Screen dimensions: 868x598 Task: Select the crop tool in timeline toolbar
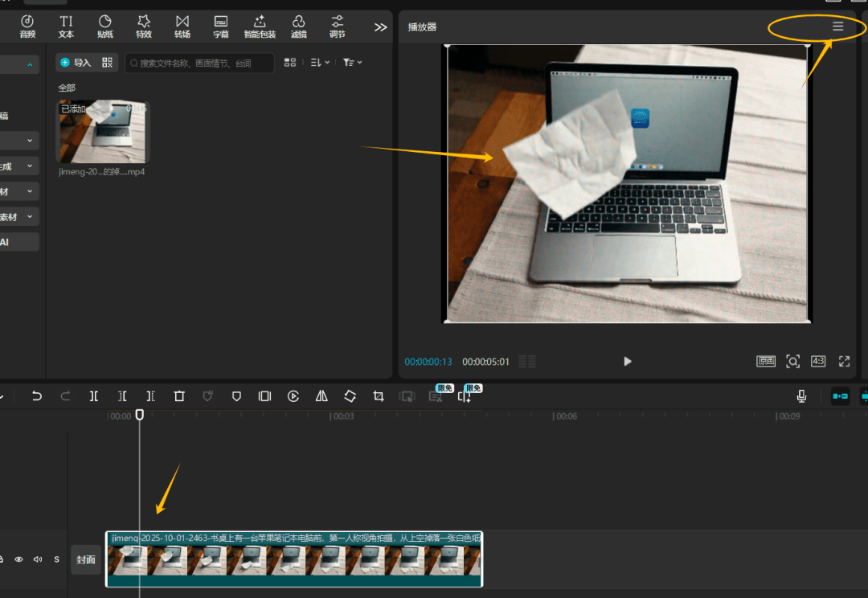pos(379,396)
